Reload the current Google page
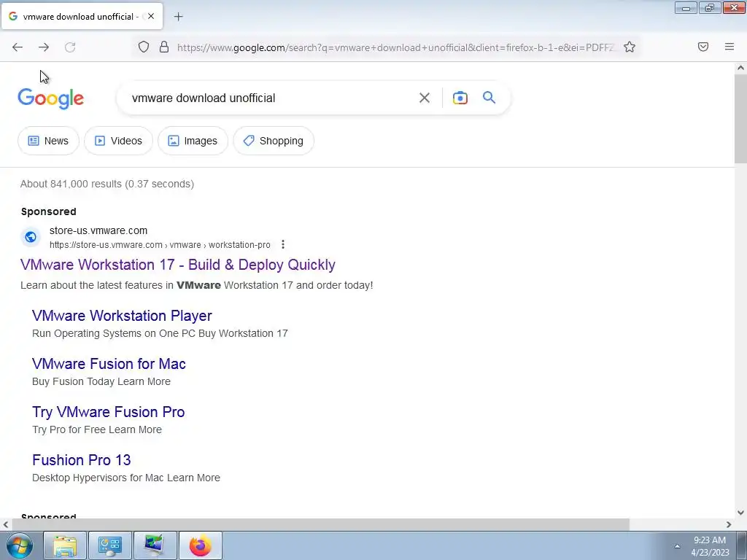 click(70, 47)
